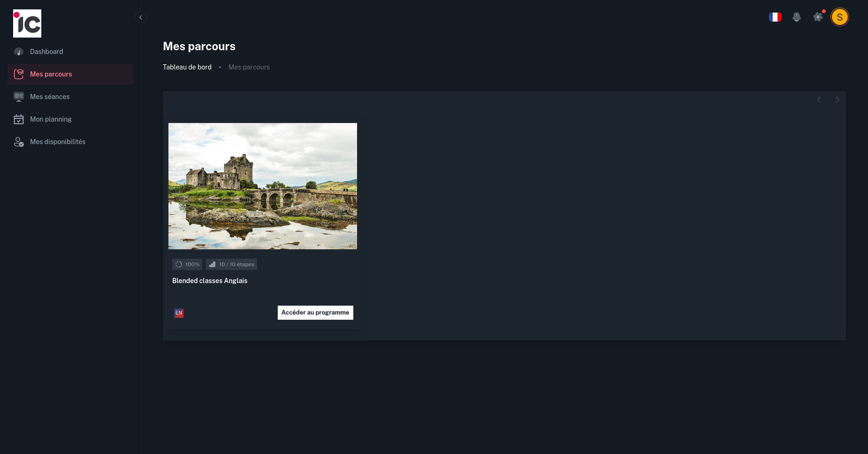Click the Mes séances screen icon
Screen dimensions: 868x454
pos(19,97)
